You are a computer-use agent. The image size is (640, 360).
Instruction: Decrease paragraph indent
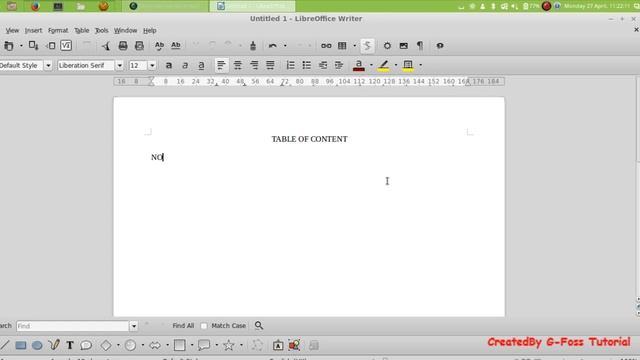tap(323, 65)
